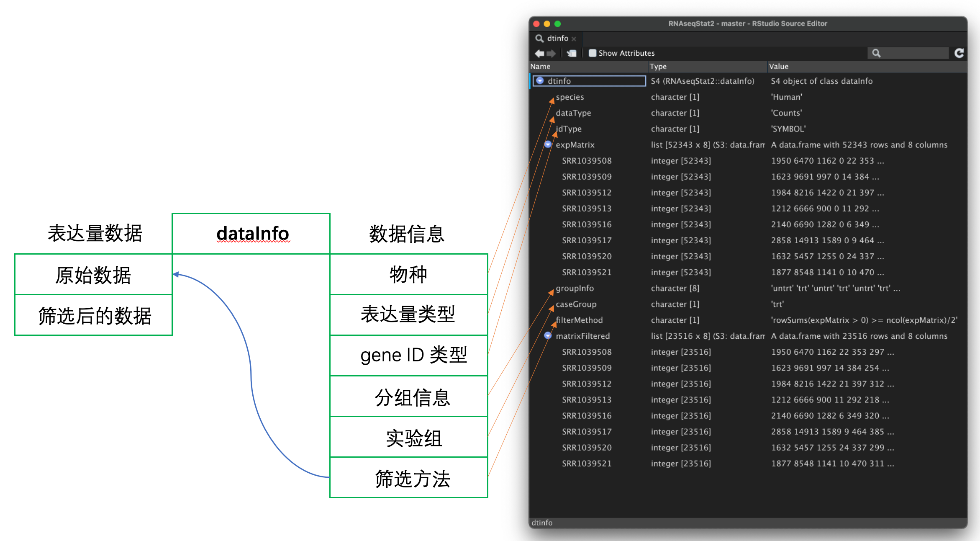Select SRR1039521 under expMatrix

(x=587, y=272)
